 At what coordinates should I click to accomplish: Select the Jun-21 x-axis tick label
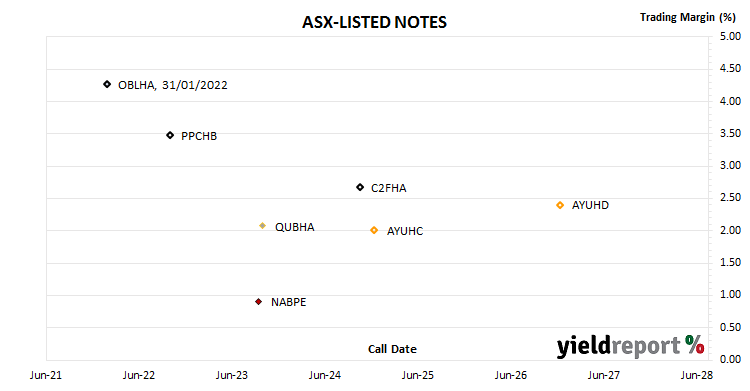46,375
